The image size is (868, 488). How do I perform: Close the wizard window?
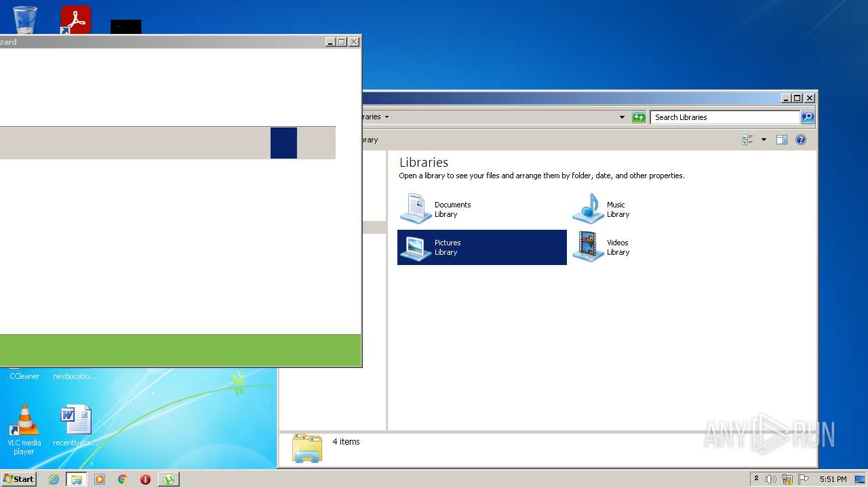point(353,42)
